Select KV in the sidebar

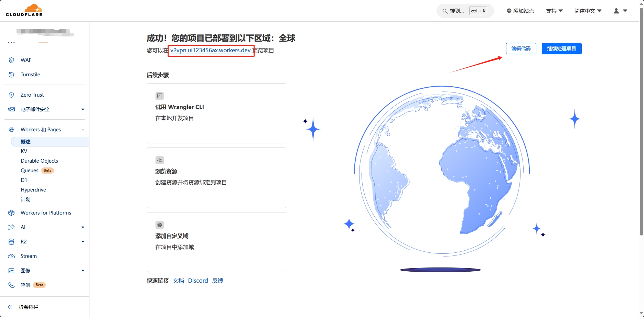(24, 151)
